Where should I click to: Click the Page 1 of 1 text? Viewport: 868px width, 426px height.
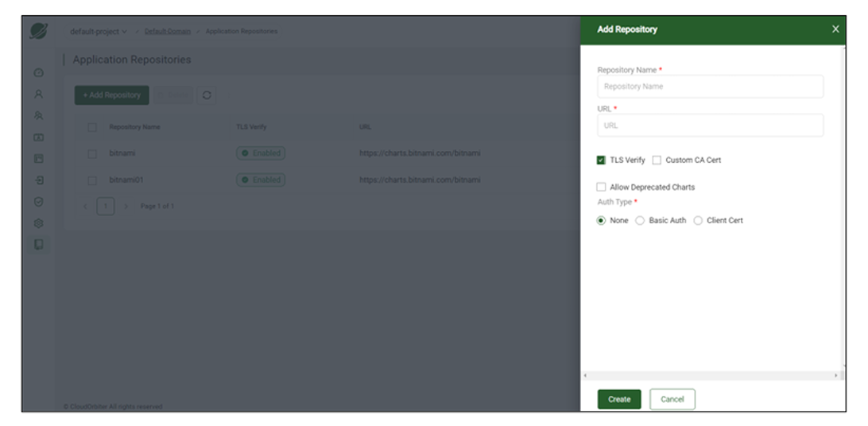[157, 207]
